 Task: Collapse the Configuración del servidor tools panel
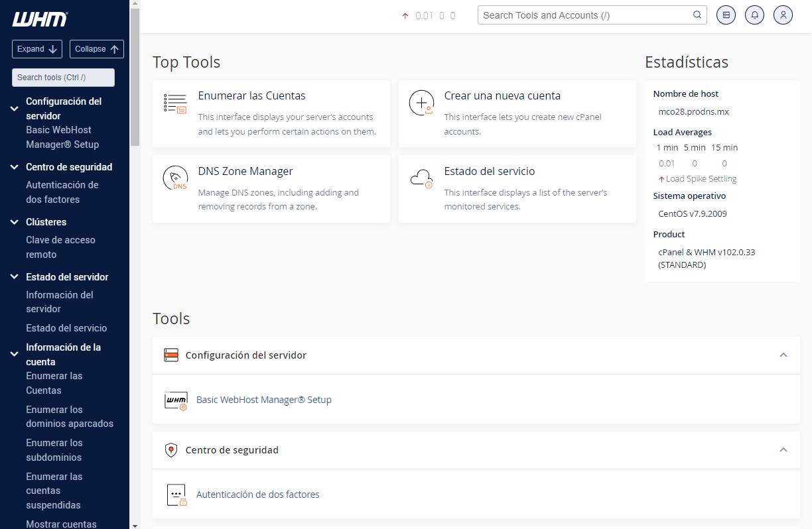coord(783,355)
